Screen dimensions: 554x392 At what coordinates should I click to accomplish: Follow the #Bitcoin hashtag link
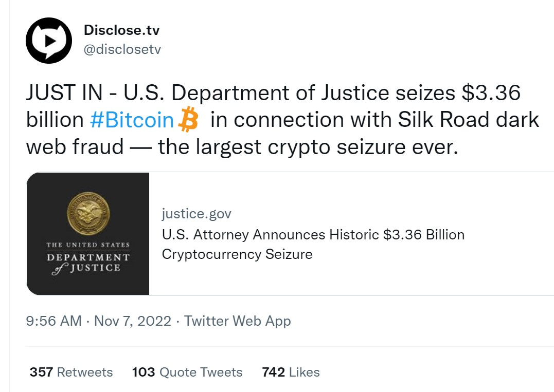point(132,120)
